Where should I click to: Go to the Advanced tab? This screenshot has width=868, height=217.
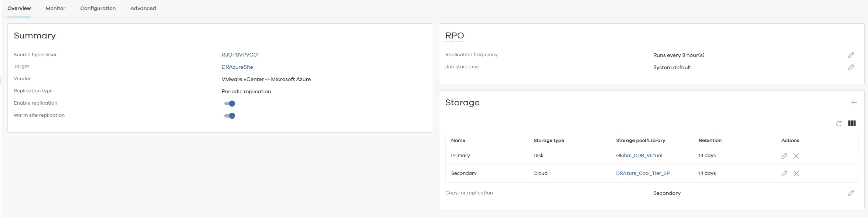click(x=143, y=8)
